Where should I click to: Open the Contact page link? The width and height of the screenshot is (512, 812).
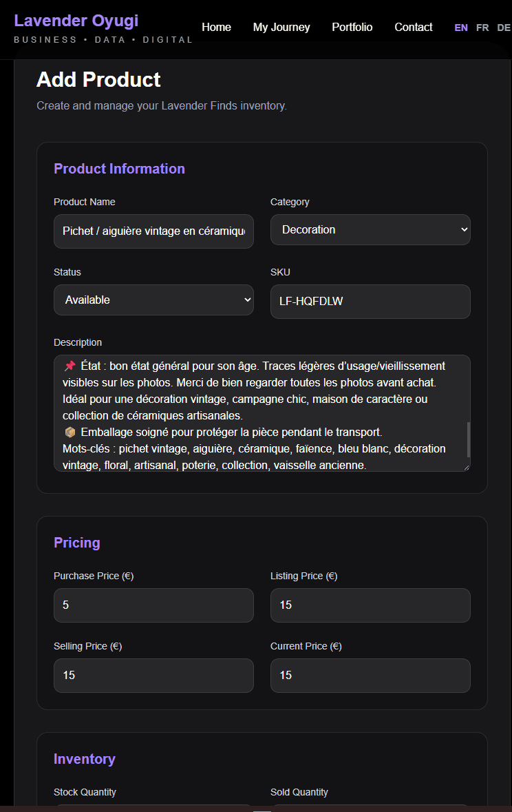413,27
